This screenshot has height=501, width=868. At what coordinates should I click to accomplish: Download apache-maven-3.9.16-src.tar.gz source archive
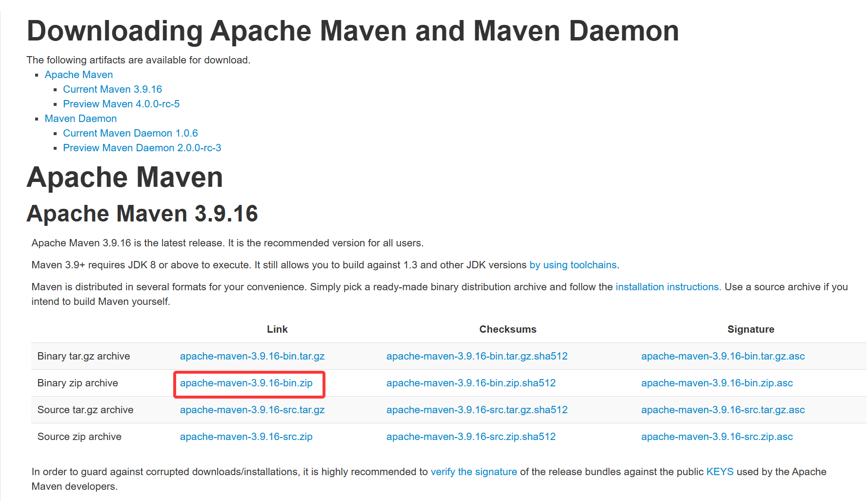(x=252, y=410)
